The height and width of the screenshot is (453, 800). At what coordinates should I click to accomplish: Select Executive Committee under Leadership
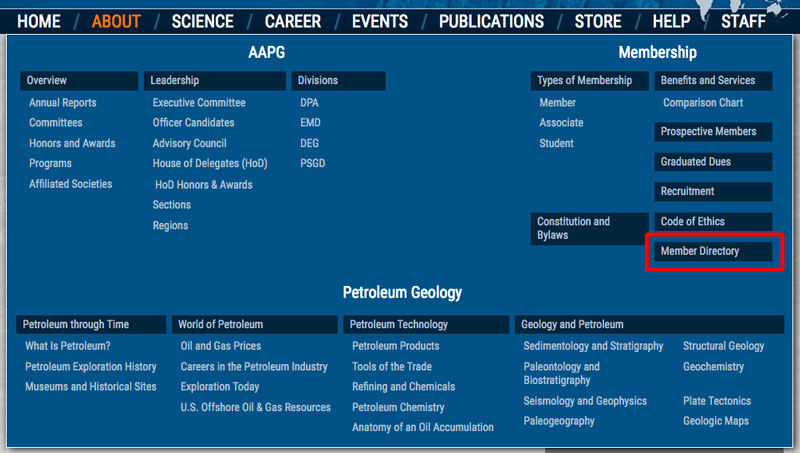[x=199, y=103]
